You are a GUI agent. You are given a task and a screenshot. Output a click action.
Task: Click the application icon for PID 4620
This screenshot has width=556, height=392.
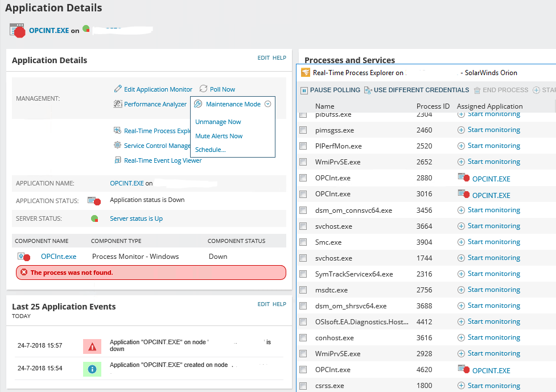click(463, 369)
